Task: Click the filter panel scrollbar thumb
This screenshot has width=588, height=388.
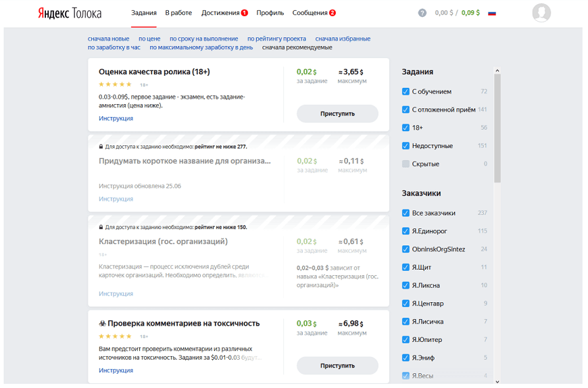Action: click(497, 128)
